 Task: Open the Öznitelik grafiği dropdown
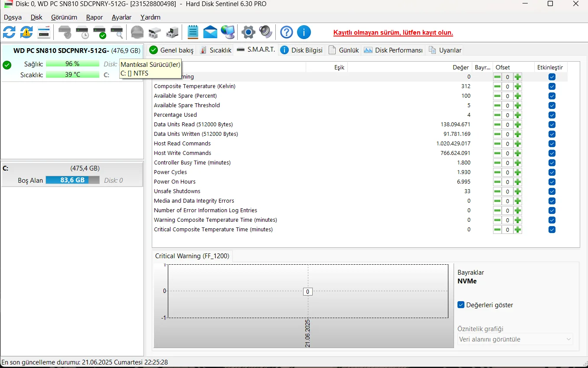click(x=515, y=339)
